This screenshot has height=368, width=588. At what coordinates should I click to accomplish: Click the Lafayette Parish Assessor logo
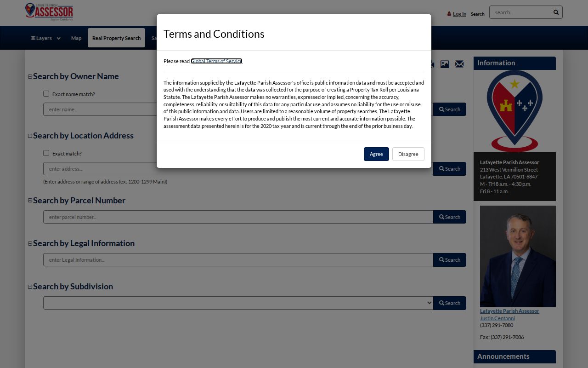click(x=49, y=12)
